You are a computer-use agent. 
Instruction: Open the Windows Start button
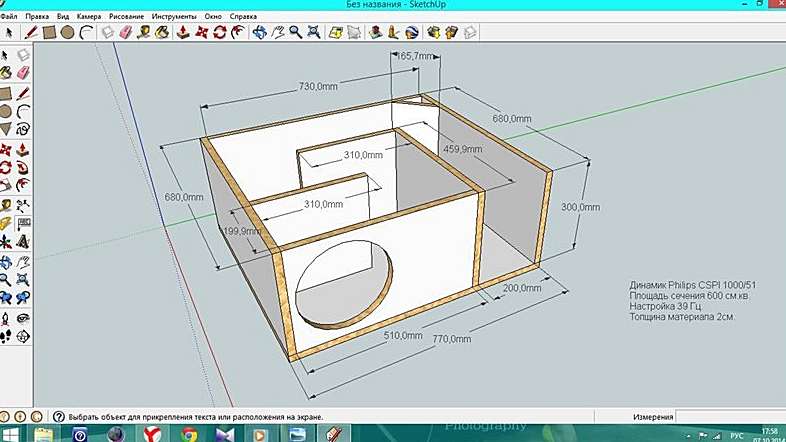(10, 434)
